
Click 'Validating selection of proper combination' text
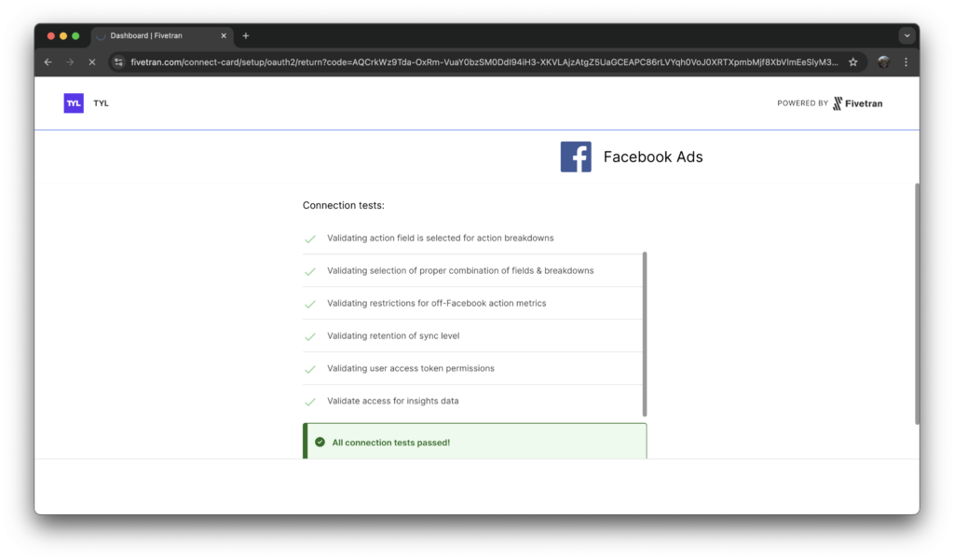pyautogui.click(x=460, y=271)
